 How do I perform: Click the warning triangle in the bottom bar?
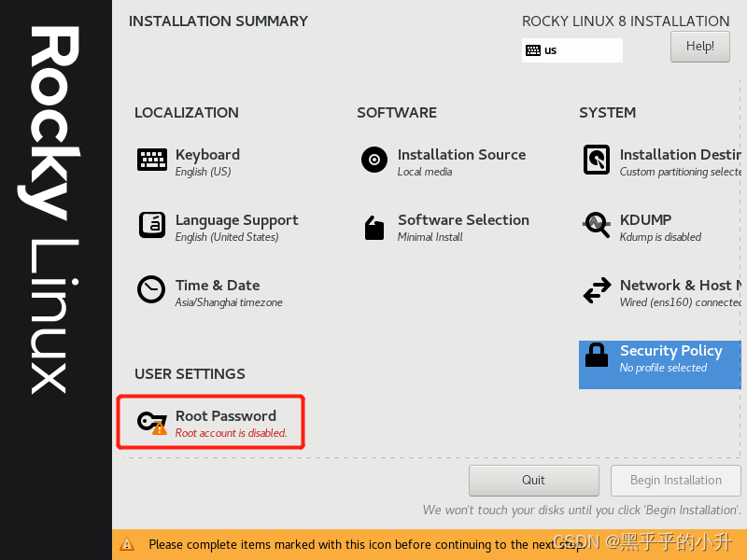coord(127,544)
